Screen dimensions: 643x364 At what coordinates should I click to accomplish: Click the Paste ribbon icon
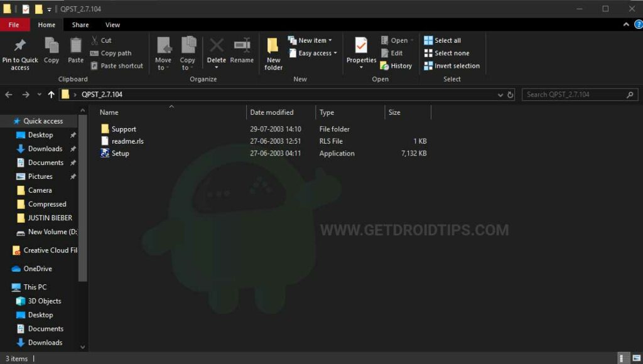click(x=75, y=45)
